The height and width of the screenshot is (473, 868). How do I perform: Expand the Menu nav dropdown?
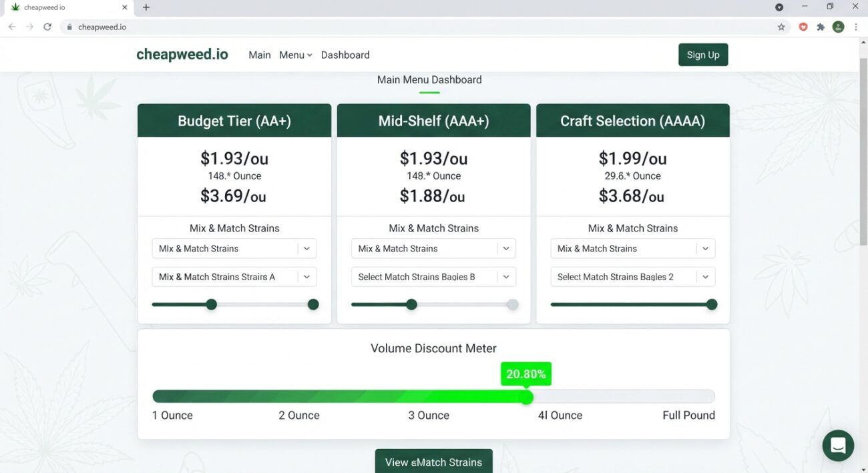(296, 55)
